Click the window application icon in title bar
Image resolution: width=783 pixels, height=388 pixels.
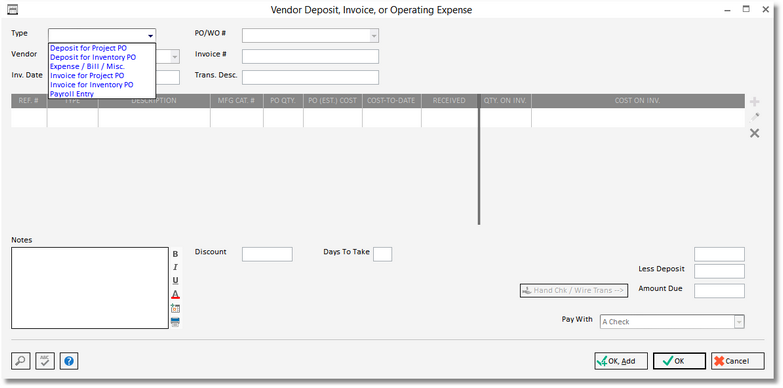tap(12, 9)
